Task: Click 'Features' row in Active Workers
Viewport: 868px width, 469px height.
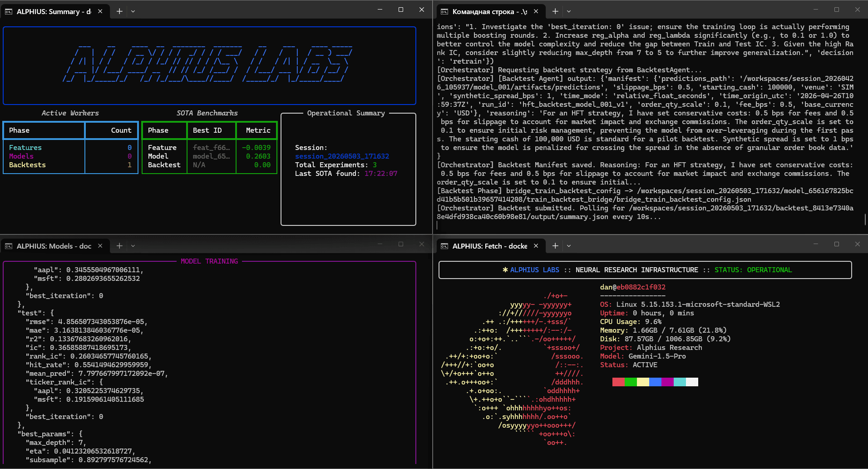Action: (70, 148)
